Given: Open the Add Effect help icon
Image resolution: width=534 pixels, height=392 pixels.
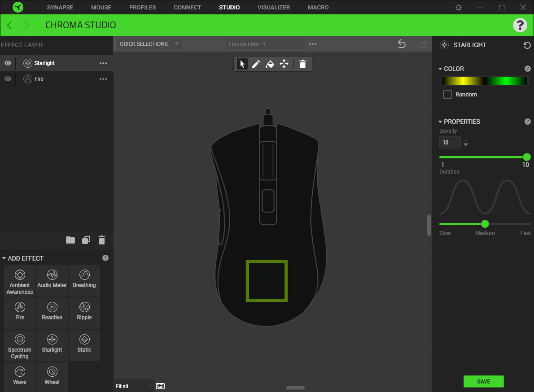Looking at the screenshot, I should pos(105,258).
